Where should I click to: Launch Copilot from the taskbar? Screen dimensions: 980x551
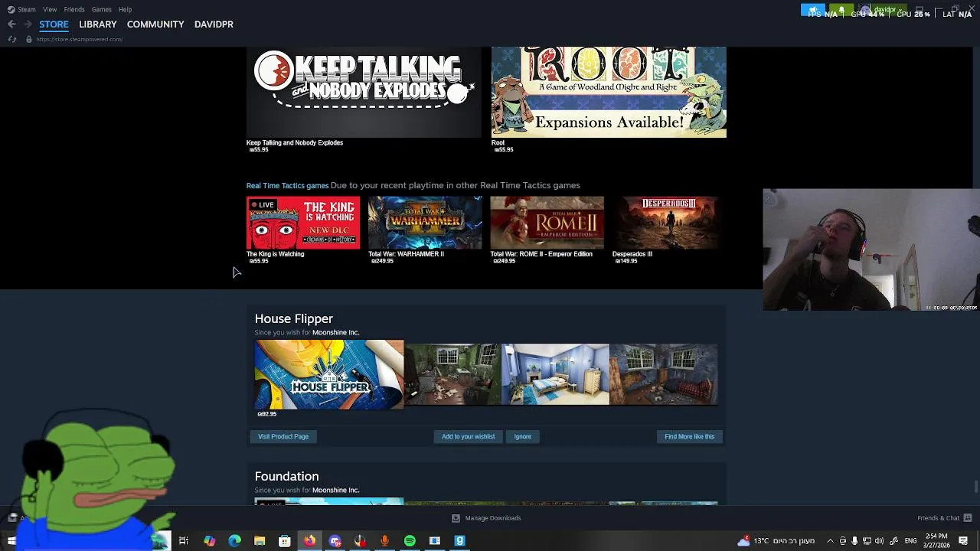click(210, 541)
